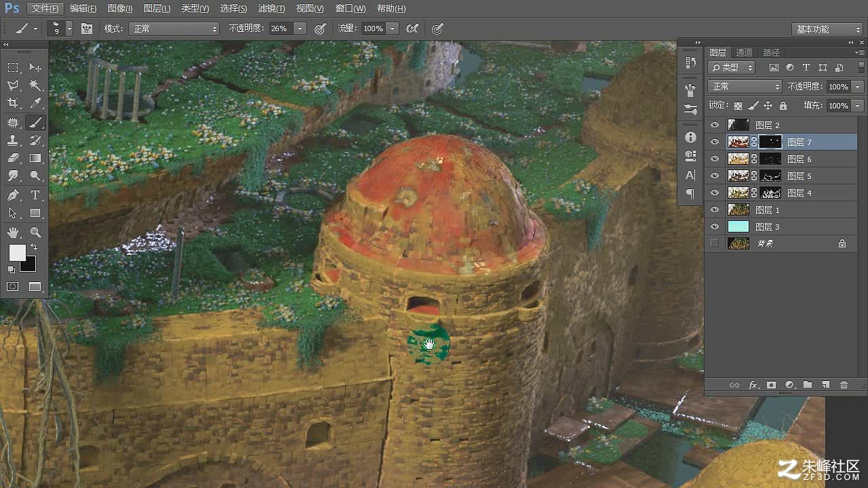868x488 pixels.
Task: Toggle pressure control for brush size
Action: click(x=437, y=28)
